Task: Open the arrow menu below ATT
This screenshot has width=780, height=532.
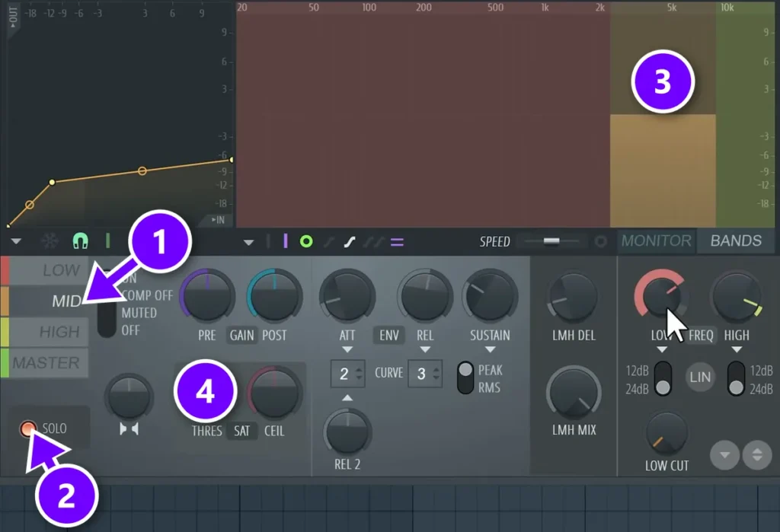Action: (347, 349)
